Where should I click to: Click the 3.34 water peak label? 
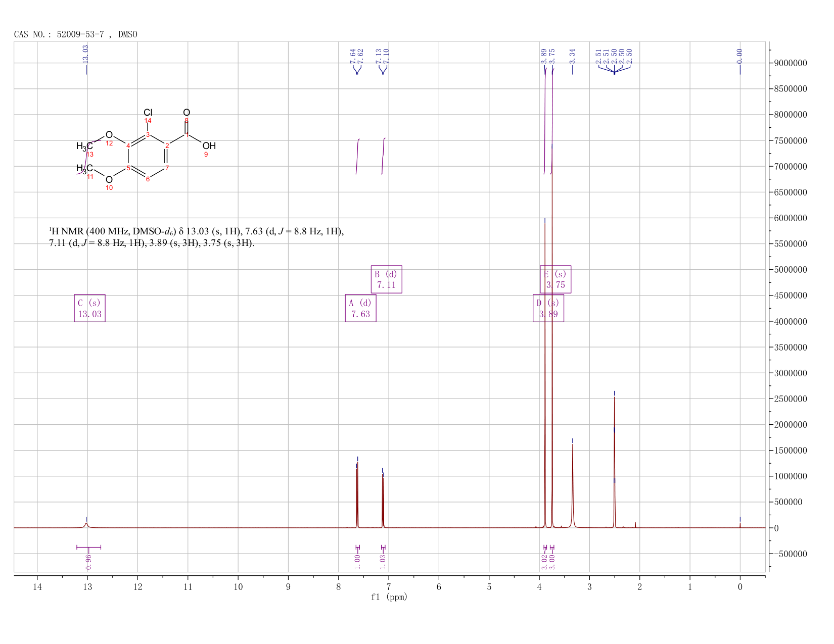click(x=572, y=55)
